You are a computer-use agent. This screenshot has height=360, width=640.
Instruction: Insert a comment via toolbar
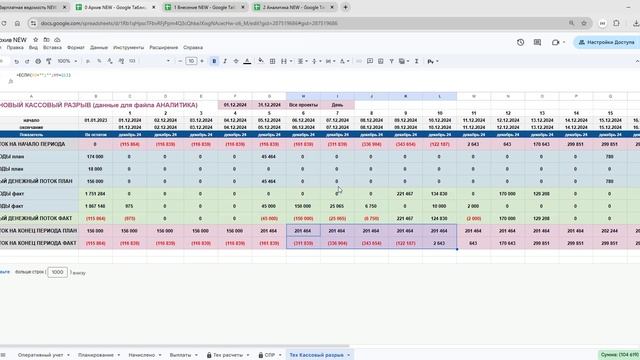[370, 61]
